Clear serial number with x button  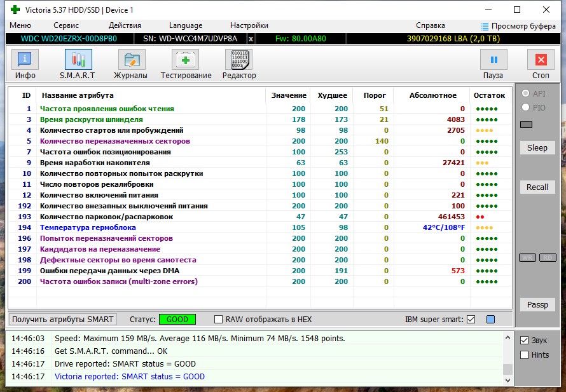click(251, 39)
